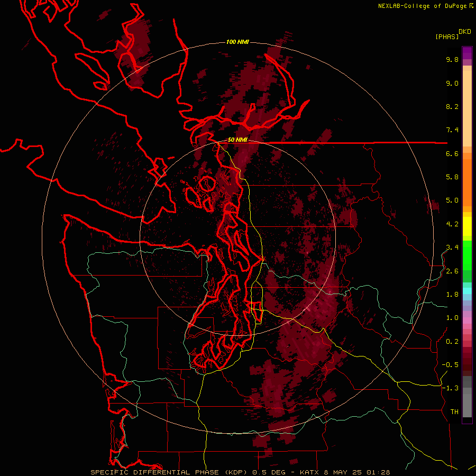Pick the purple segment atop the color bar
The height and width of the screenshot is (476, 476).
[467, 53]
